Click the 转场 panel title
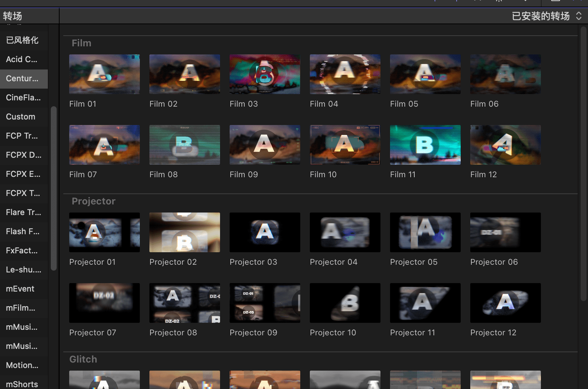588x389 pixels. coord(13,16)
